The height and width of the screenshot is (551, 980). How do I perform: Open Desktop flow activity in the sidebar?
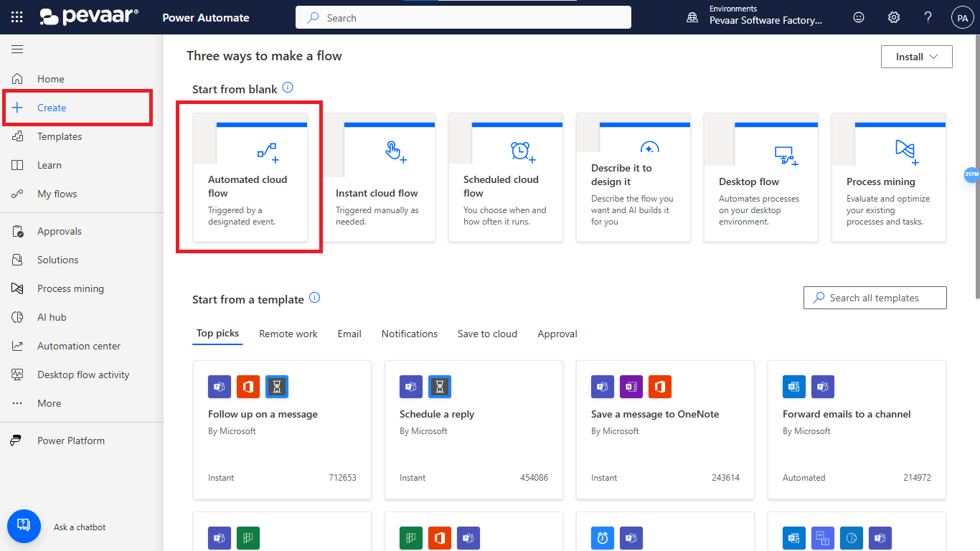coord(82,375)
